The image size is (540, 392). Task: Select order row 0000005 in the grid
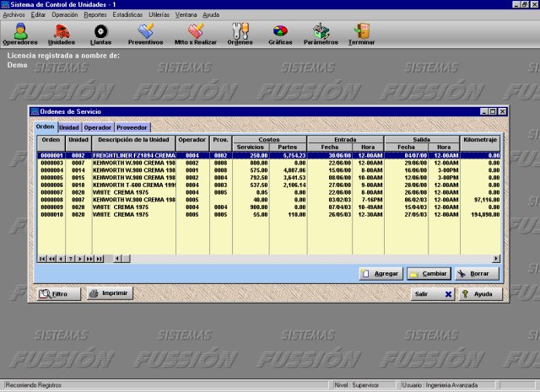[x=51, y=178]
